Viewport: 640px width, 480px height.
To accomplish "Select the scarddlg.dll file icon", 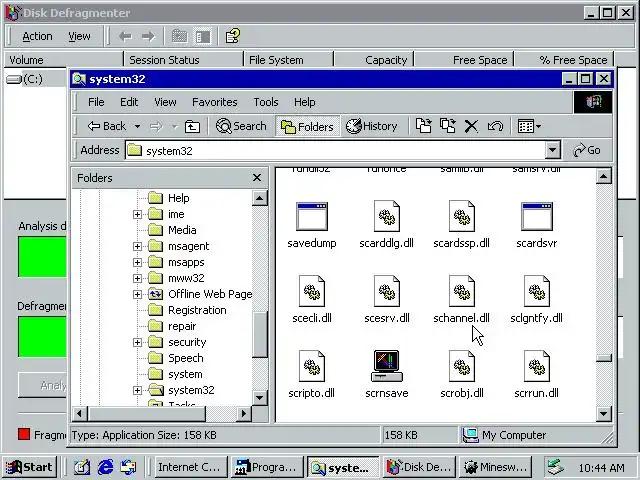I will click(x=387, y=216).
